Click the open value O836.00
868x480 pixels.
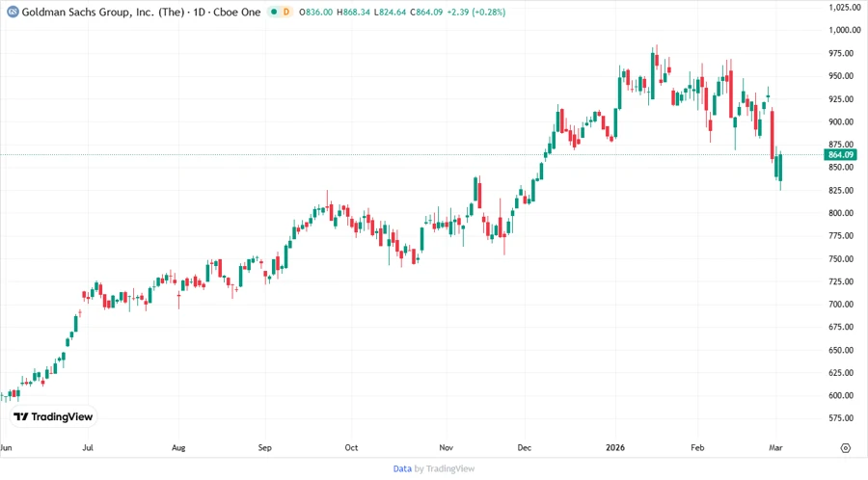pyautogui.click(x=316, y=12)
